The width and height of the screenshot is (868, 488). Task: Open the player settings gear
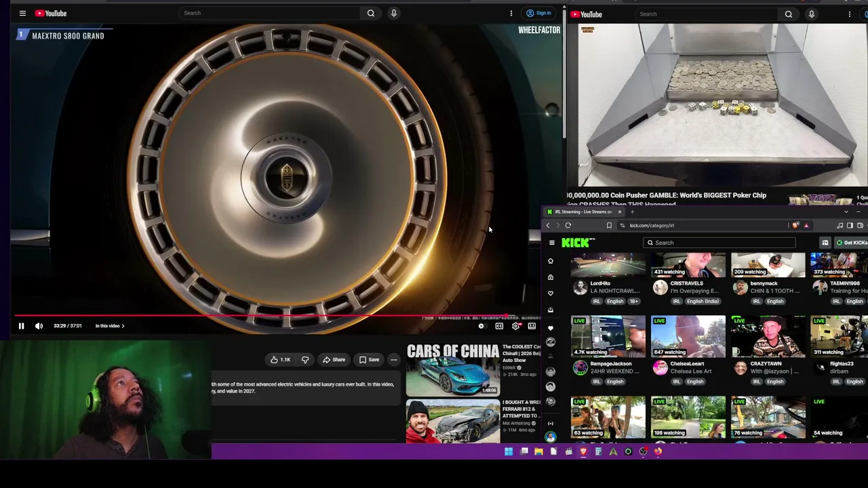coord(516,326)
